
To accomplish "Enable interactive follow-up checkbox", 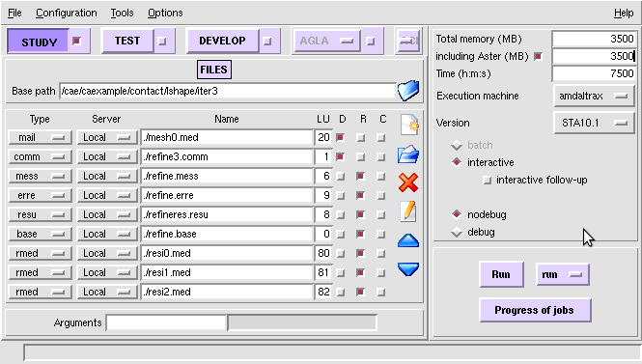I will [487, 181].
